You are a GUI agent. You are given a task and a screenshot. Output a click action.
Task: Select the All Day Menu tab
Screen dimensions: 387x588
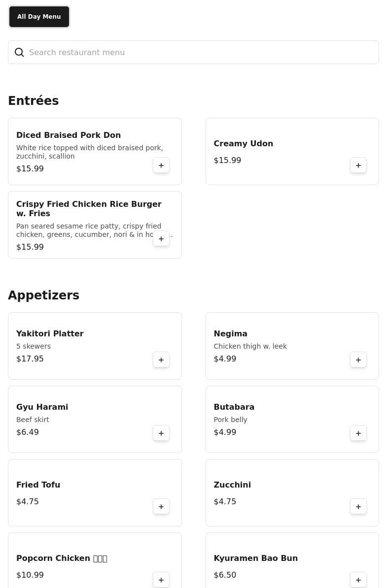[39, 17]
